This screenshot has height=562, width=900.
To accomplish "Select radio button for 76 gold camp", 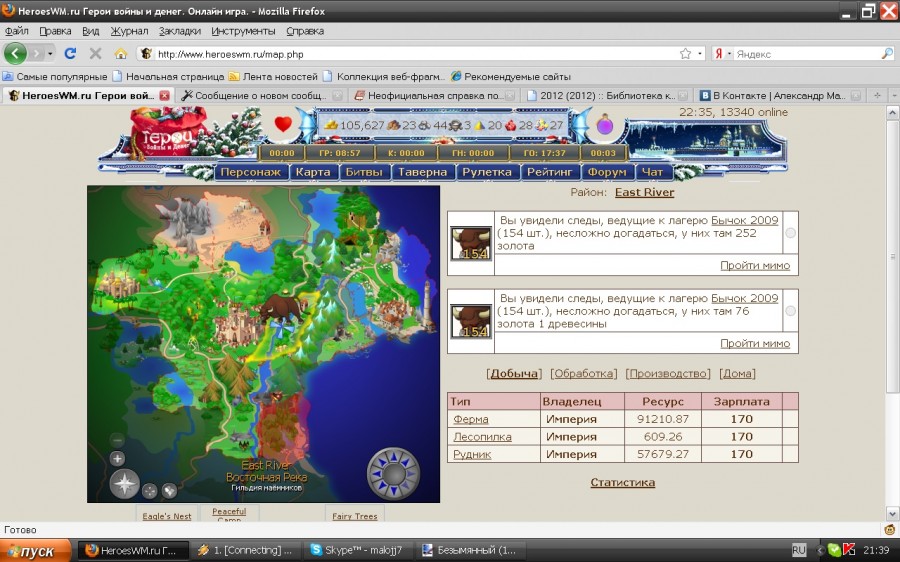I will pyautogui.click(x=790, y=311).
